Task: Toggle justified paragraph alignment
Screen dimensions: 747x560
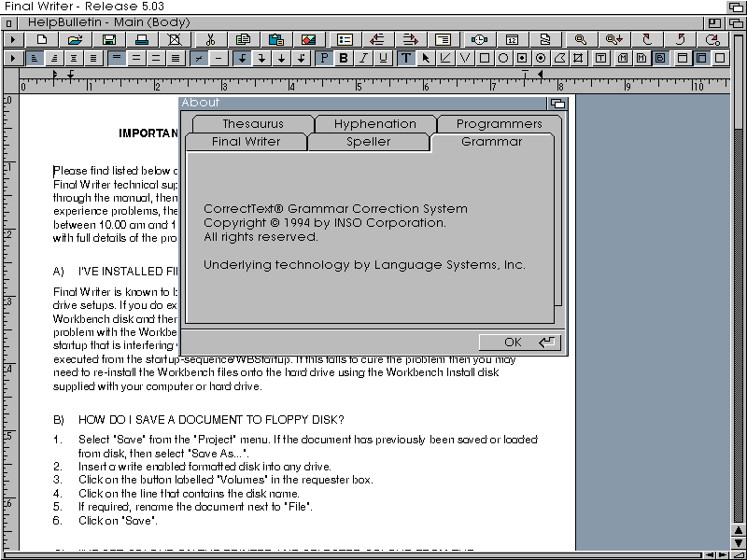Action: tap(93, 58)
